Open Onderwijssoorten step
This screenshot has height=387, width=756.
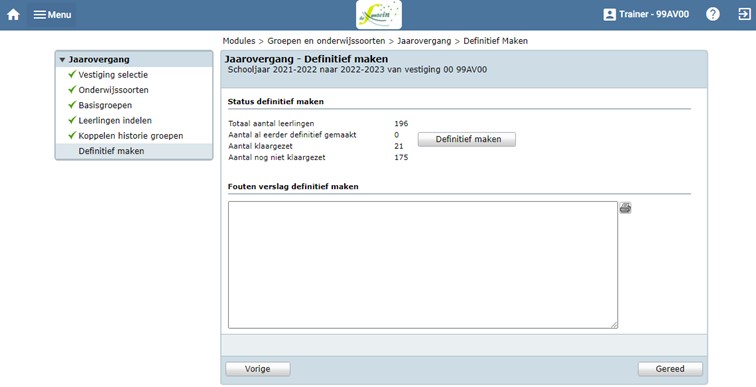tap(113, 90)
